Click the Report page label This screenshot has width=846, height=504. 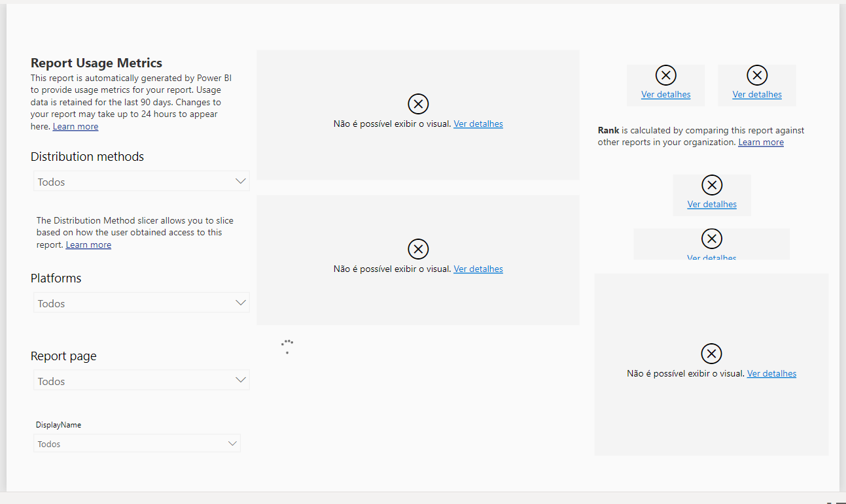(x=63, y=356)
